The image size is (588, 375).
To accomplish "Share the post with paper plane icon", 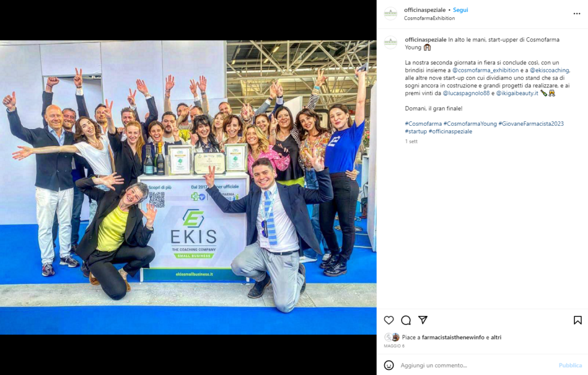I will [423, 320].
